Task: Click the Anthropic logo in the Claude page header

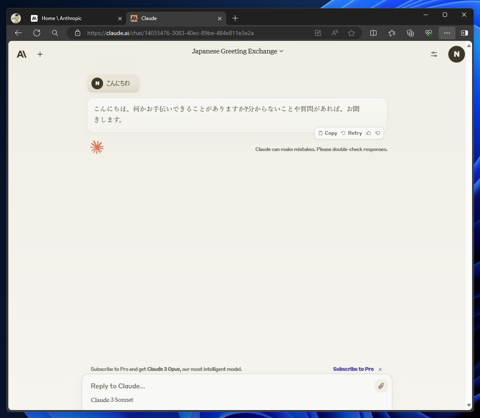Action: tap(22, 54)
